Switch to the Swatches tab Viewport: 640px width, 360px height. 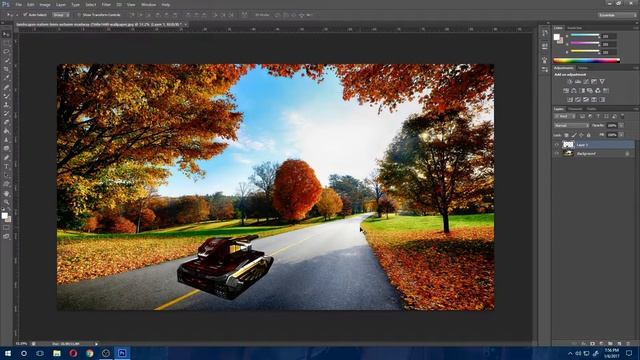pyautogui.click(x=575, y=28)
